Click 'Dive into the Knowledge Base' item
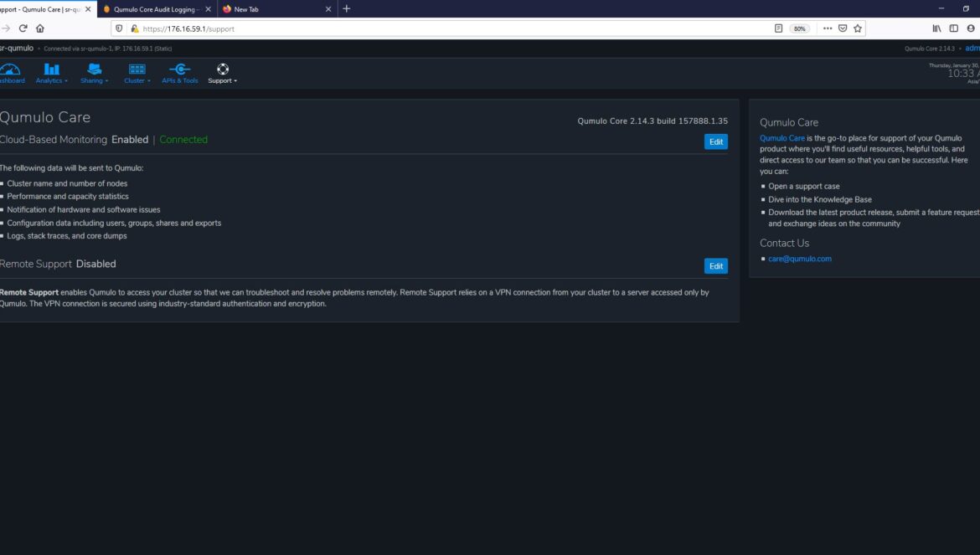 click(820, 199)
